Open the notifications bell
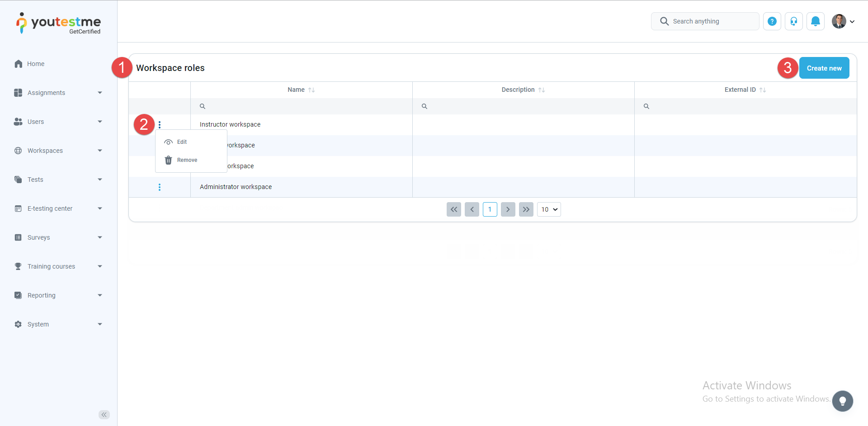This screenshot has width=868, height=426. pyautogui.click(x=816, y=21)
